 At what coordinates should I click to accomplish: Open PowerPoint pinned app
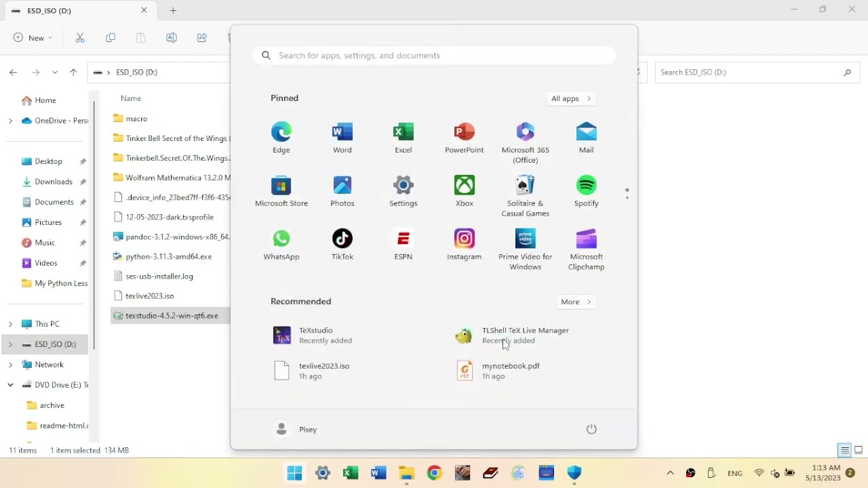click(465, 138)
